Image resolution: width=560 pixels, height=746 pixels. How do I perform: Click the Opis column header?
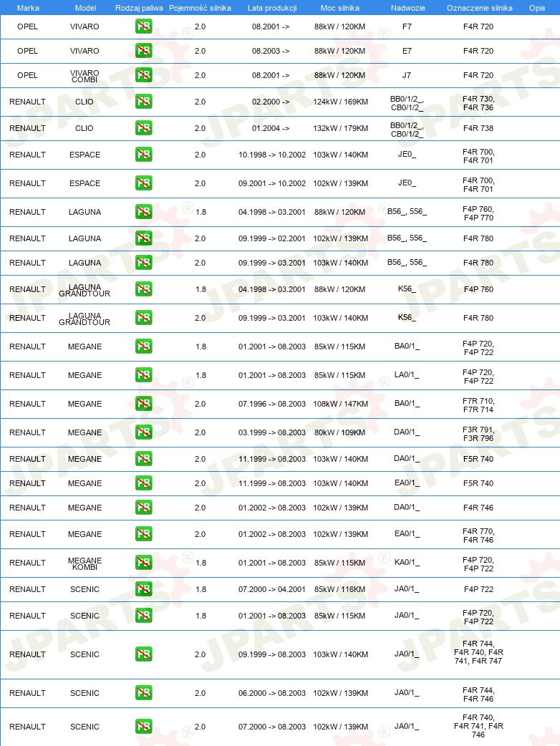pos(537,8)
